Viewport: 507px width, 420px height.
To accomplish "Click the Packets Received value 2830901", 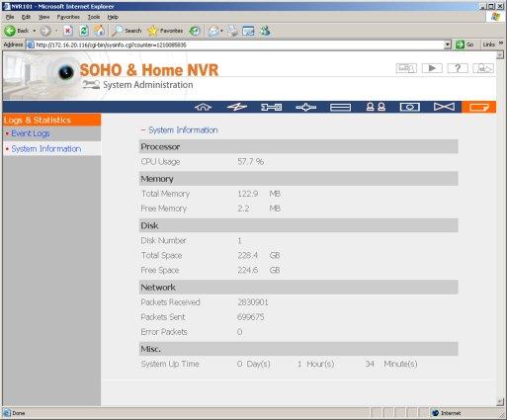I will [253, 302].
